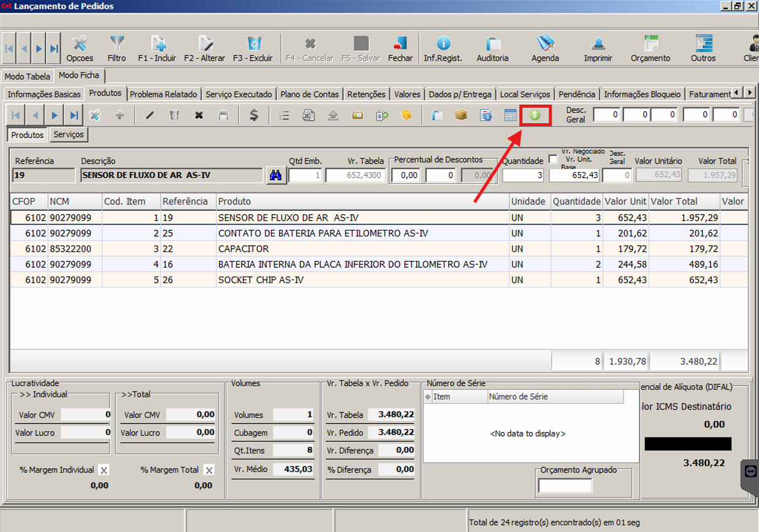
Task: Click the Quantidade input field
Action: pyautogui.click(x=523, y=175)
